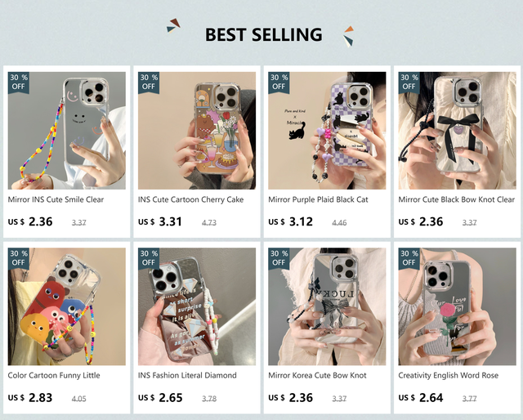Click the 30% OFF badge on the smile case

coord(19,83)
